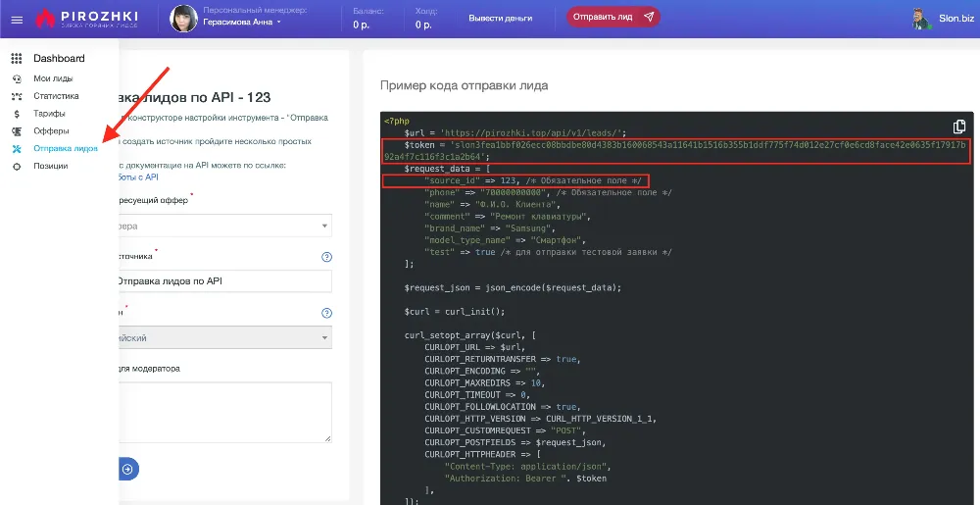The image size is (980, 505).
Task: Click the Пример кода отправки лида heading
Action: pyautogui.click(x=464, y=85)
